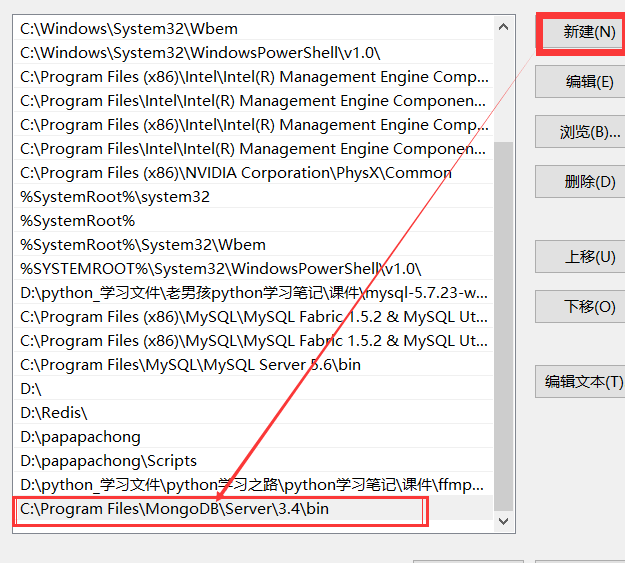Viewport: 625px width, 563px height.
Task: Click the 删除(D) delete button
Action: coord(580,181)
